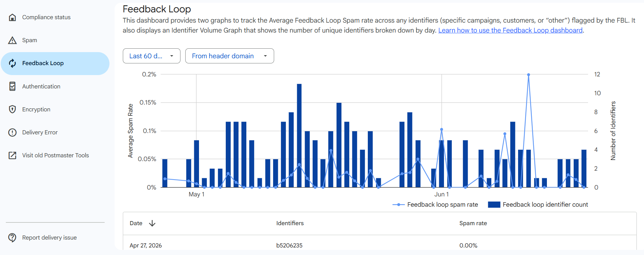Click the Spam rate column header
The width and height of the screenshot is (644, 255).
click(x=473, y=223)
